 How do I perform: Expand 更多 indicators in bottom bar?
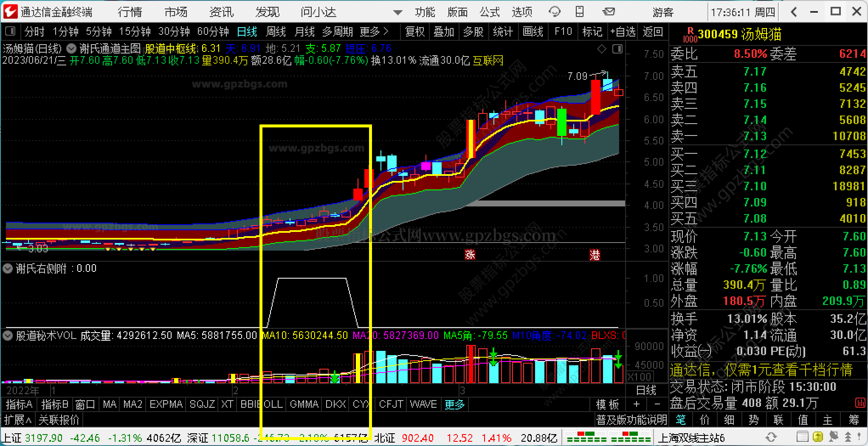pyautogui.click(x=454, y=404)
